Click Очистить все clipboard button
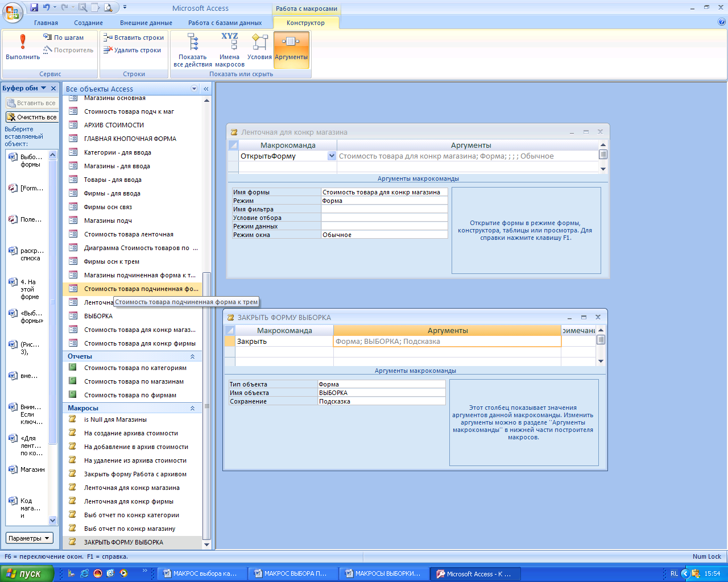728x582 pixels. click(32, 117)
